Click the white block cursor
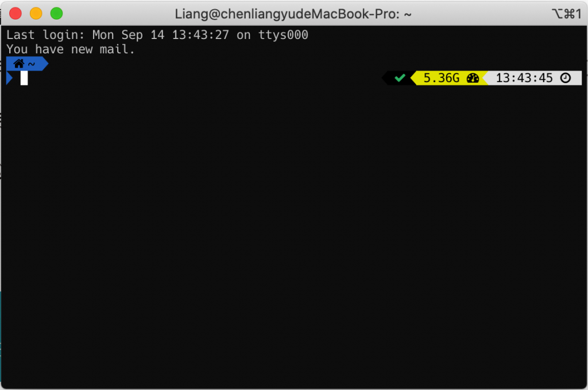 (x=24, y=79)
